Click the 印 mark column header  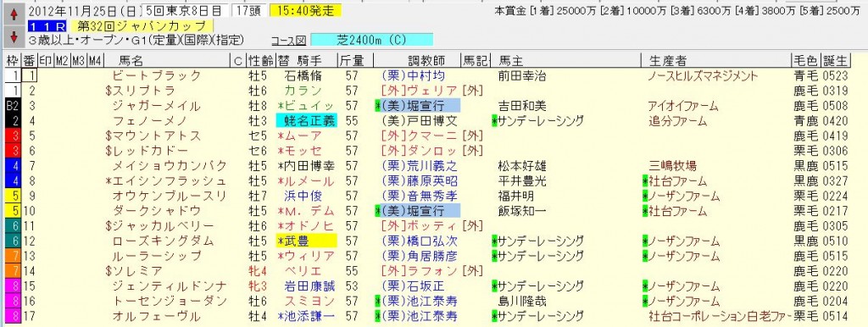pyautogui.click(x=46, y=60)
